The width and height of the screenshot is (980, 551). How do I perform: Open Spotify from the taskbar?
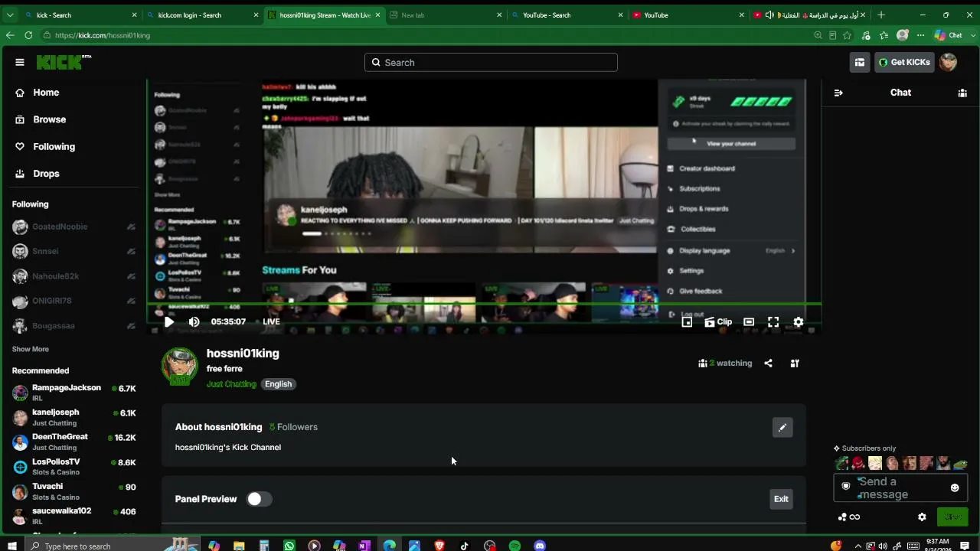514,546
